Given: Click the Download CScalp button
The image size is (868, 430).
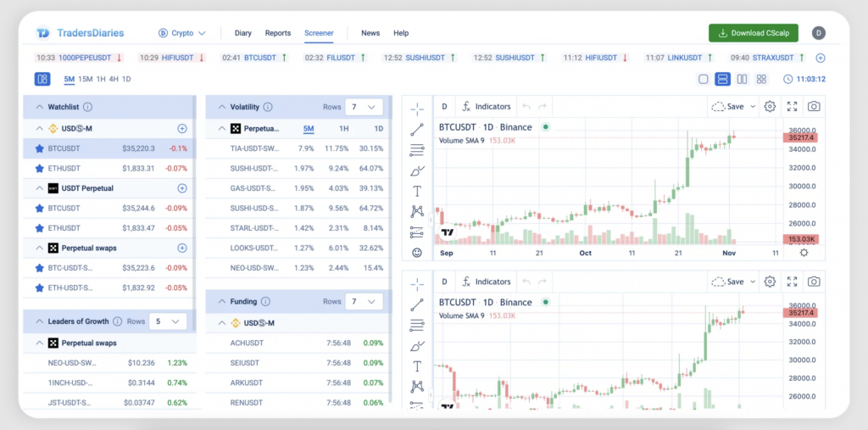Looking at the screenshot, I should click(753, 33).
